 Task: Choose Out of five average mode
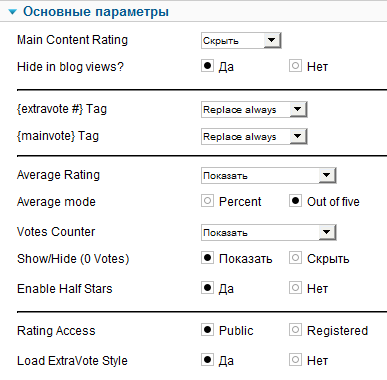[x=295, y=201]
